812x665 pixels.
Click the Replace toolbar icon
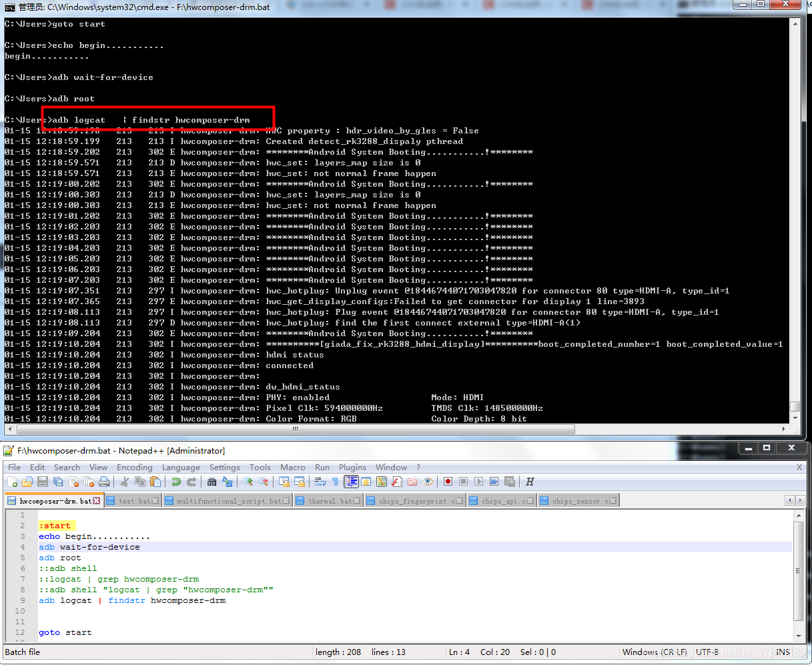[x=228, y=482]
